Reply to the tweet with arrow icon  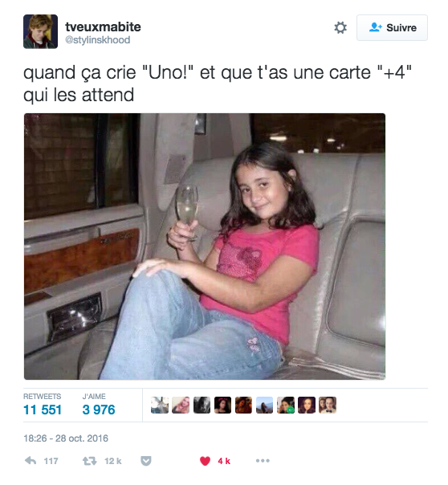(31, 461)
